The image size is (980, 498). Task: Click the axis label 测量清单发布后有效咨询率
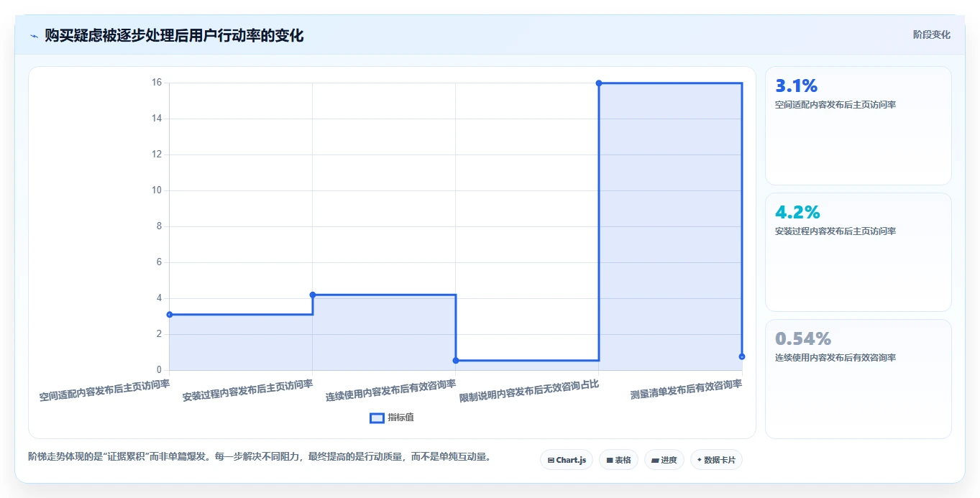pyautogui.click(x=687, y=389)
